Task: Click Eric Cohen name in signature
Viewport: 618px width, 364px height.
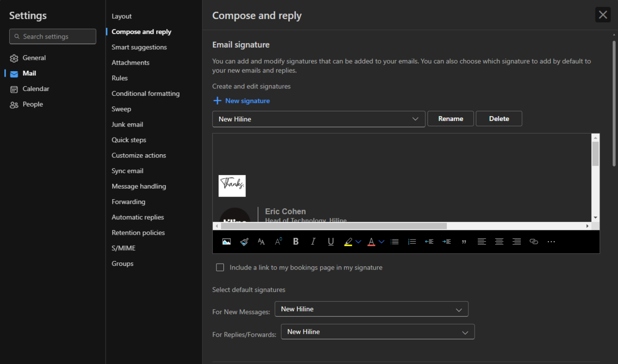Action: [285, 211]
